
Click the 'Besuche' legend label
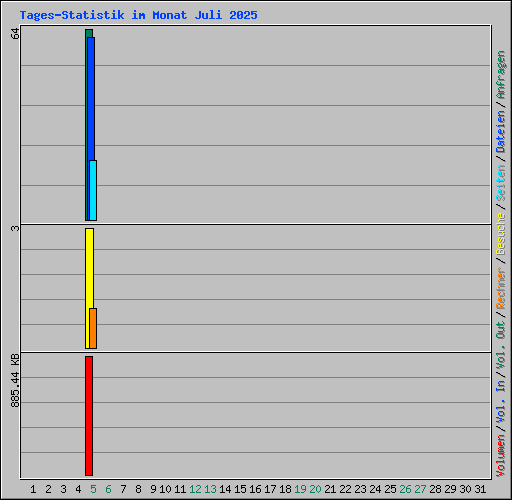(501, 234)
